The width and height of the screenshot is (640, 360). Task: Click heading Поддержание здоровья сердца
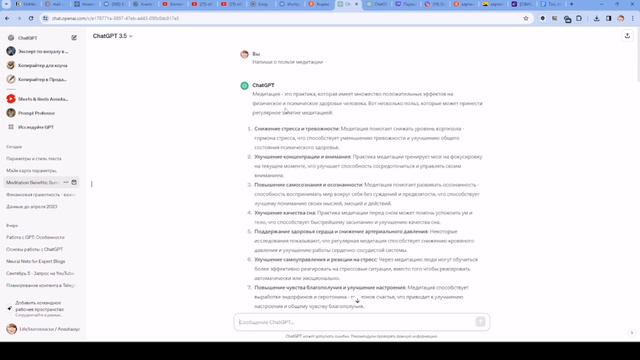tap(341, 231)
